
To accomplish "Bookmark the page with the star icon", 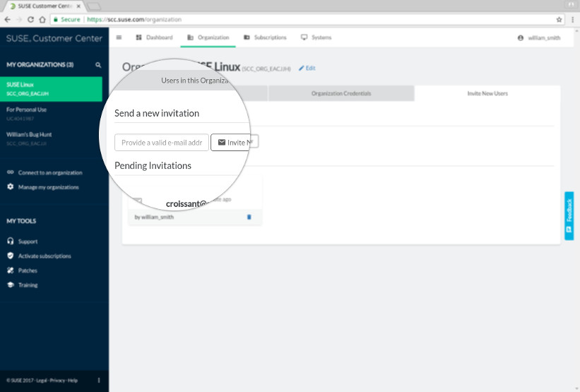I will point(559,20).
